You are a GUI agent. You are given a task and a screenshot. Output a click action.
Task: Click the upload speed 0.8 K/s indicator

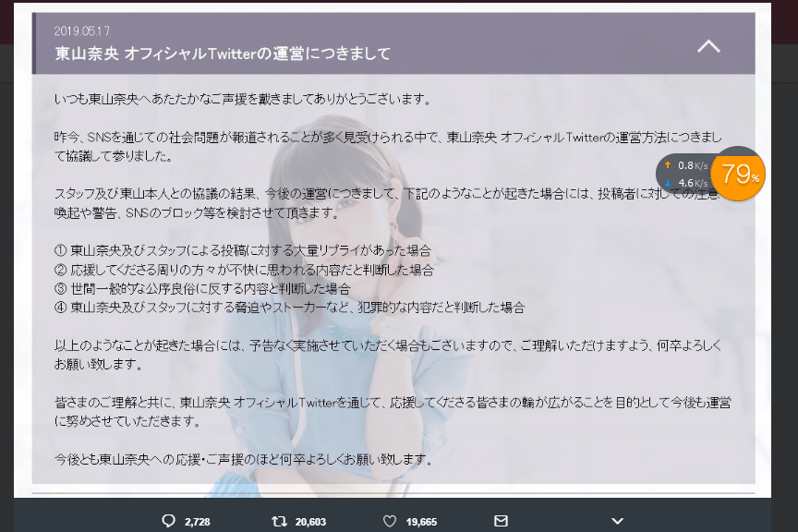click(686, 165)
